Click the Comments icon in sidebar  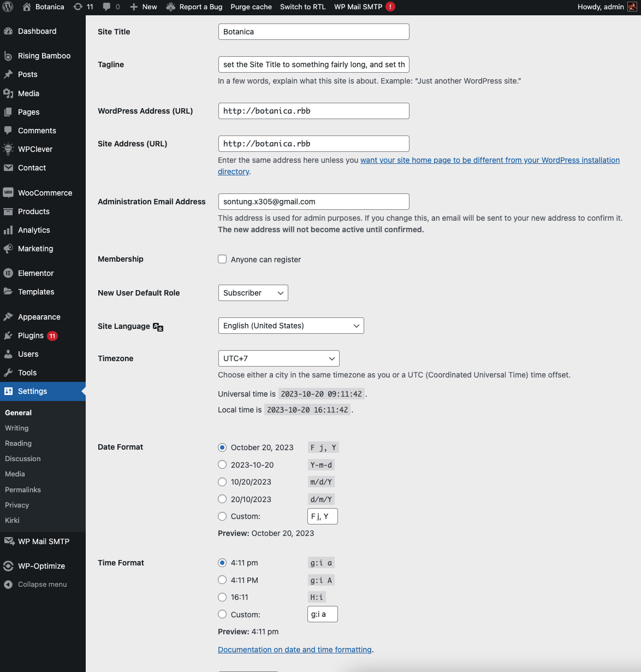tap(8, 131)
